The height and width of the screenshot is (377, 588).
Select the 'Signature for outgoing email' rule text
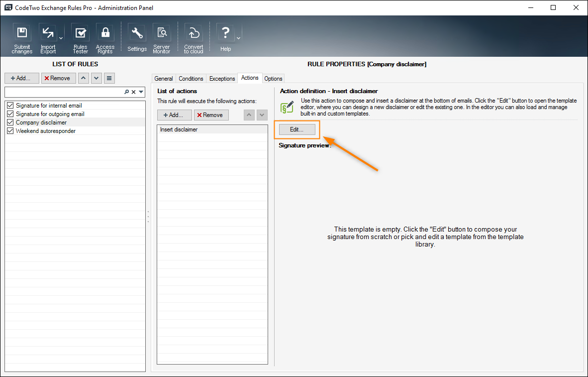[x=50, y=114]
